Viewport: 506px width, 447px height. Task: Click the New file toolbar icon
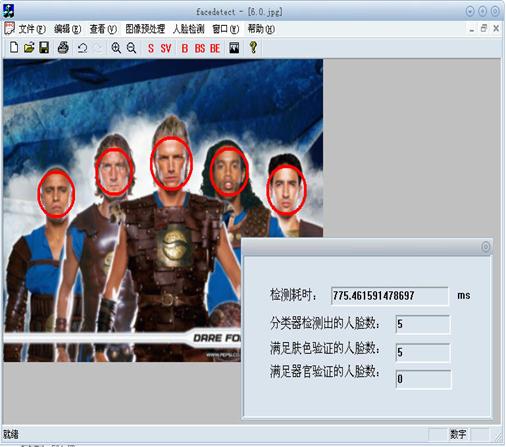tap(14, 48)
